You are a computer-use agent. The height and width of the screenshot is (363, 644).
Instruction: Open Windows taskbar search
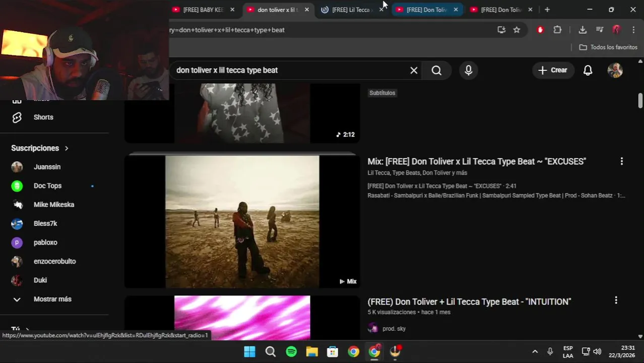[271, 351]
